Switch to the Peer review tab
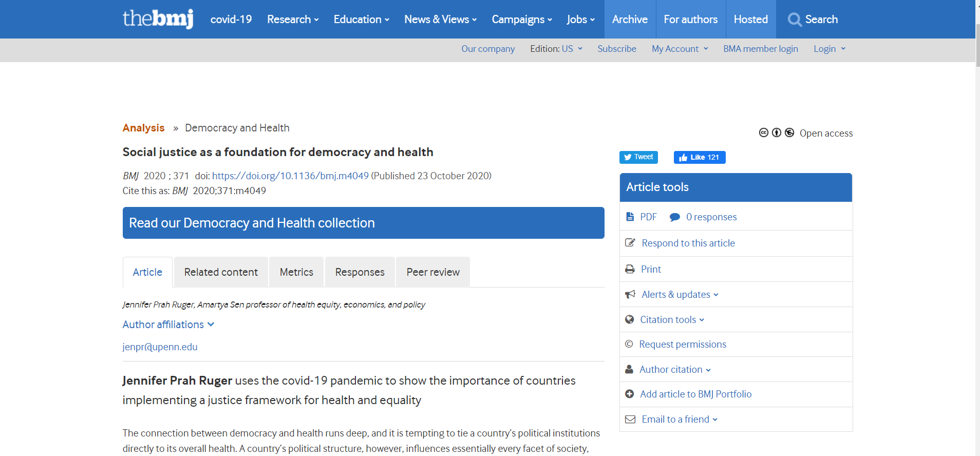This screenshot has height=456, width=980. point(433,272)
